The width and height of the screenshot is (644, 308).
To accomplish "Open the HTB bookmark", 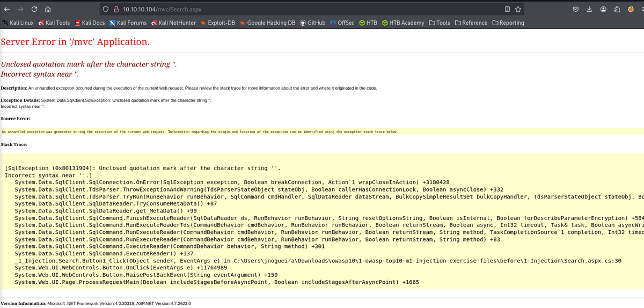I will point(368,23).
